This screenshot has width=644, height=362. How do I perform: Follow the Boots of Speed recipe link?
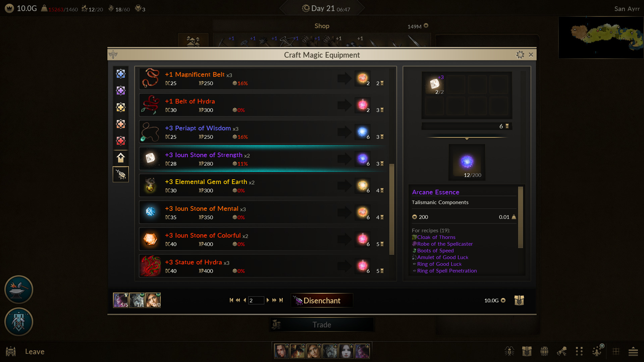click(x=435, y=250)
